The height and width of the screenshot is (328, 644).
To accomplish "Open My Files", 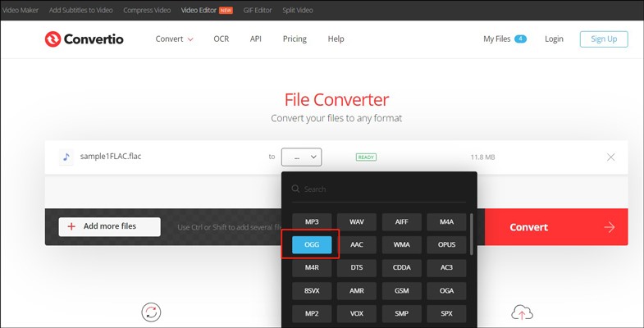I will [496, 39].
